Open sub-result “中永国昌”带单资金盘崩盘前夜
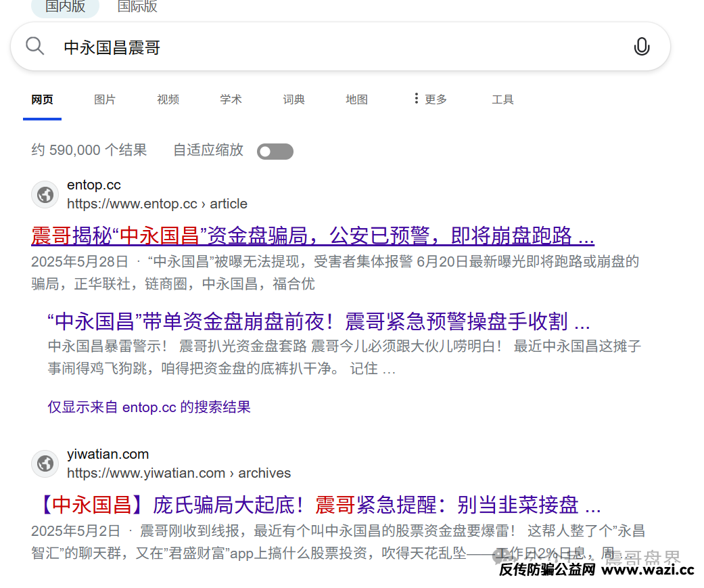The width and height of the screenshot is (704, 588). pos(319,321)
